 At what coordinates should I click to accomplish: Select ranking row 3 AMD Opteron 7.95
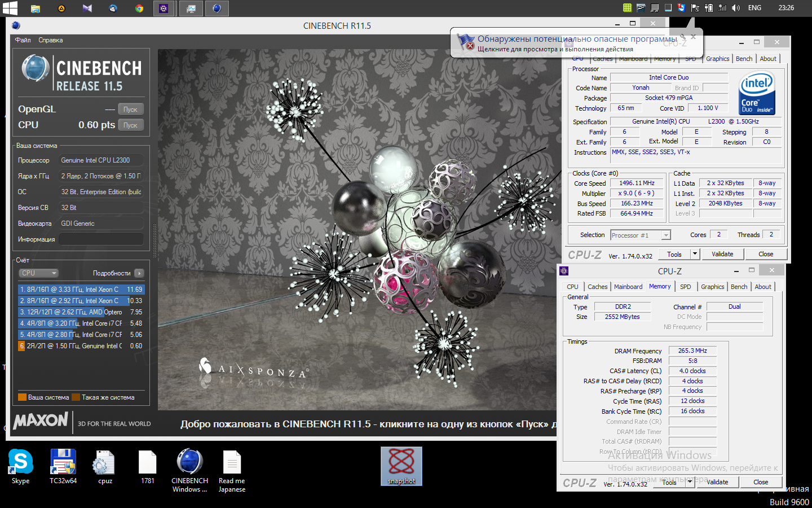(82, 312)
